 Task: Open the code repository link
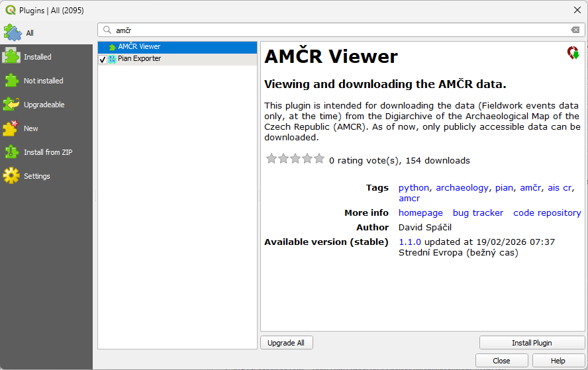[x=547, y=212]
